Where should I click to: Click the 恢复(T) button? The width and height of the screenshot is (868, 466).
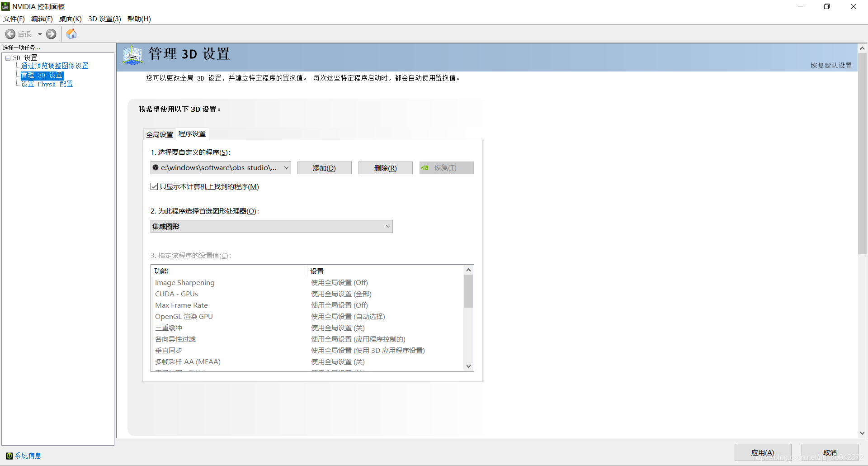[446, 168]
